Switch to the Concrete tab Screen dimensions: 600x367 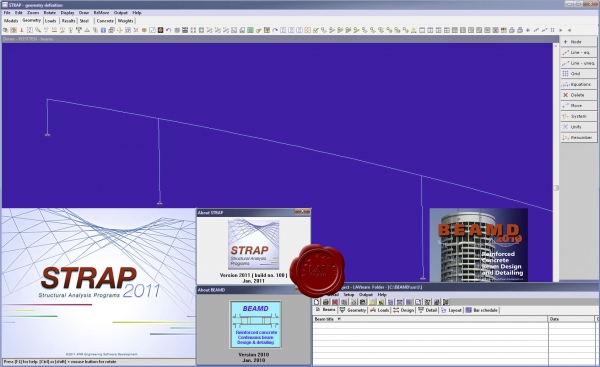point(105,21)
